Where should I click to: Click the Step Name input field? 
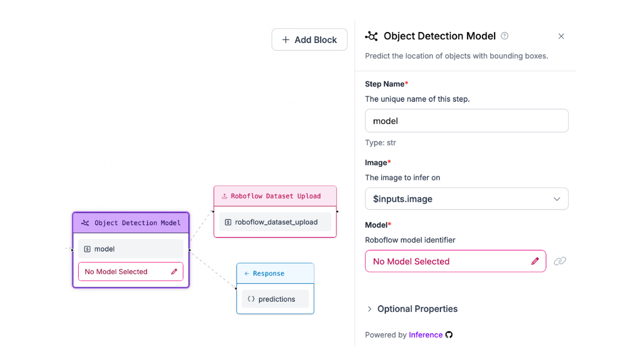(466, 121)
